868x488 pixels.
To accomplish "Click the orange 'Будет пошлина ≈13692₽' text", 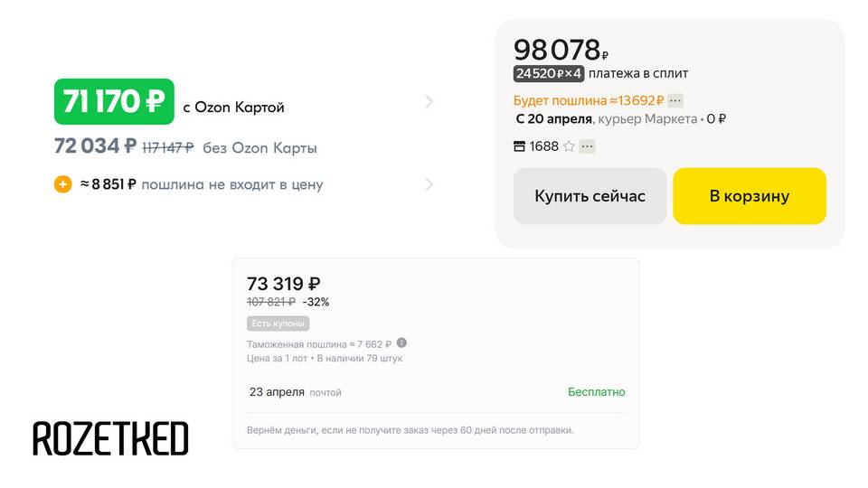I will click(x=589, y=100).
